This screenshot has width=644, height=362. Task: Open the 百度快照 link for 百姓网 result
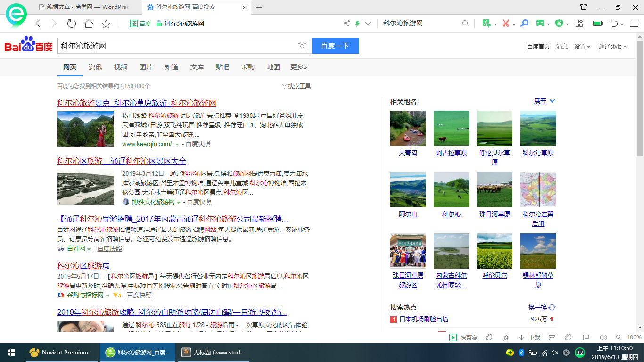click(109, 248)
